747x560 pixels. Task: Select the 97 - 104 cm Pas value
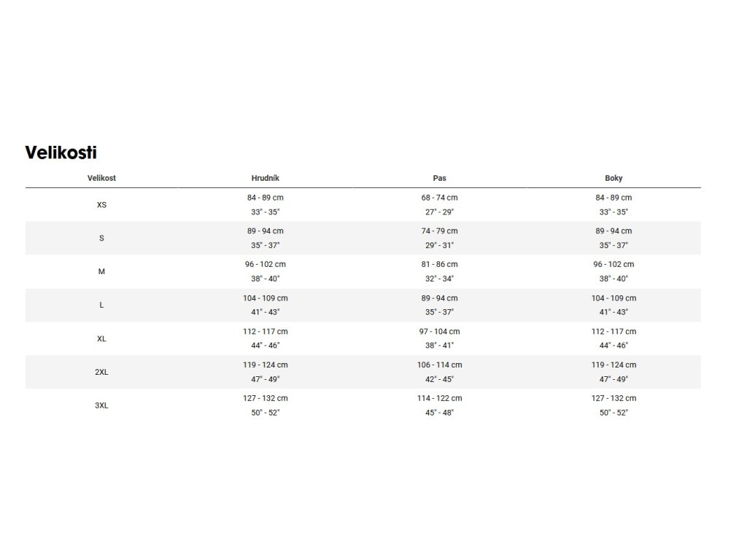click(439, 331)
